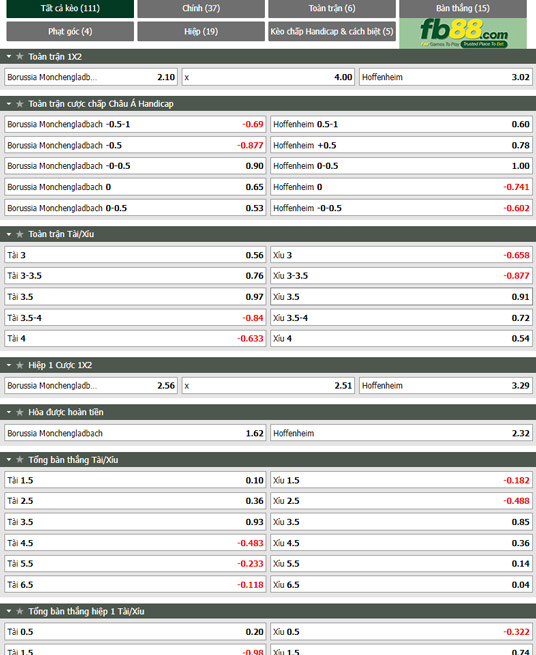Collapse the Châu Á Handicap section arrow
The width and height of the screenshot is (536, 655).
(x=9, y=104)
